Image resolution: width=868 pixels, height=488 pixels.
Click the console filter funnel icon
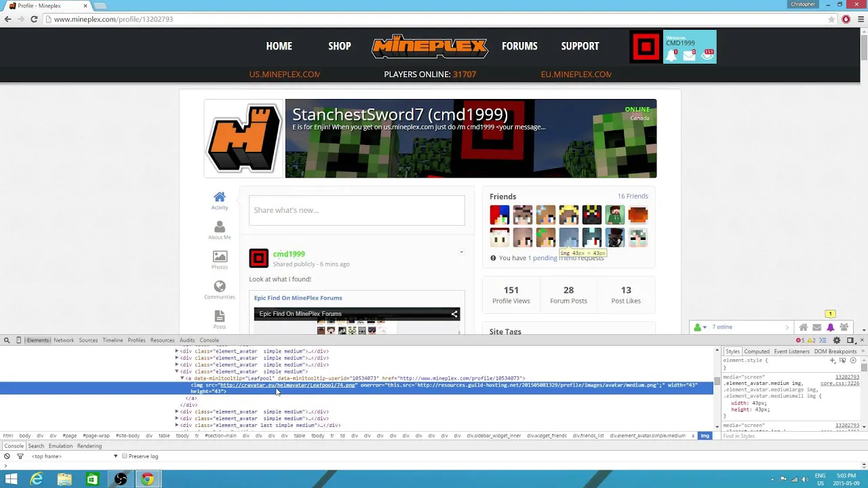pos(20,456)
